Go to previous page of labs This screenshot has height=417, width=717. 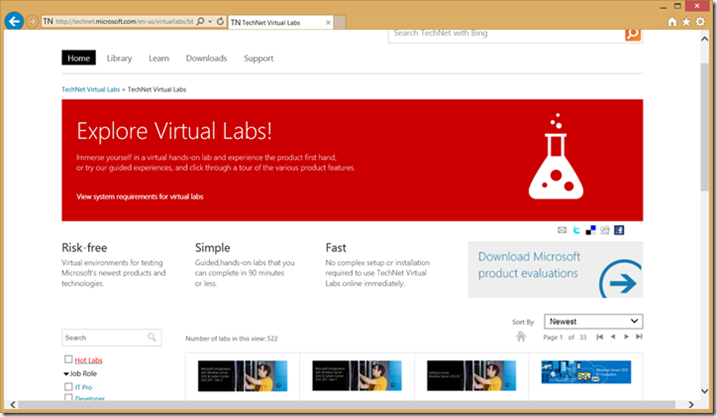[613, 337]
